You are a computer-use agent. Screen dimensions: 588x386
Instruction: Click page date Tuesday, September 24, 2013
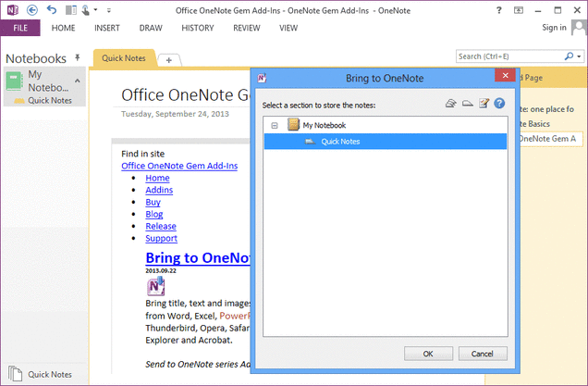coord(175,114)
